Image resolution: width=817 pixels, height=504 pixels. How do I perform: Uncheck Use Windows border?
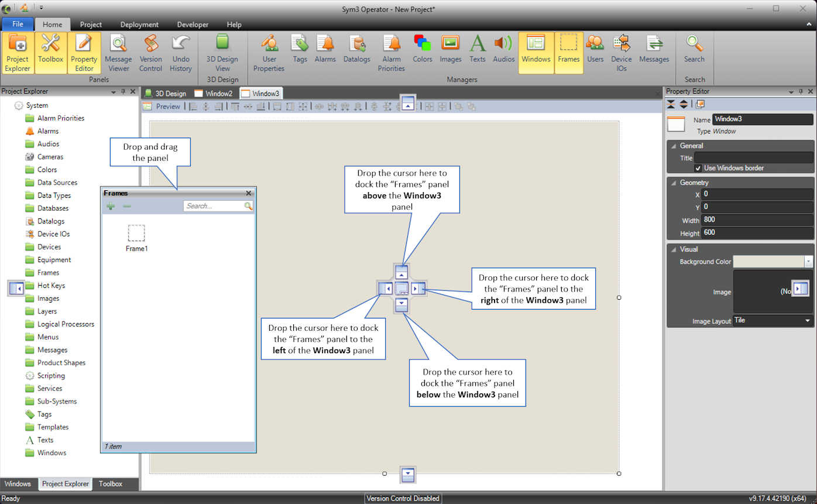[x=698, y=168]
